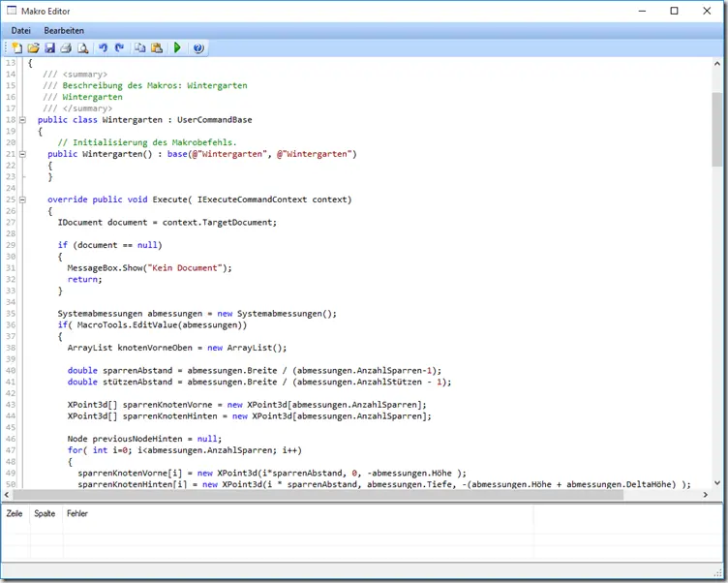The image size is (728, 583).
Task: Click the horizontal scrollbar left arrow
Action: [x=7, y=495]
